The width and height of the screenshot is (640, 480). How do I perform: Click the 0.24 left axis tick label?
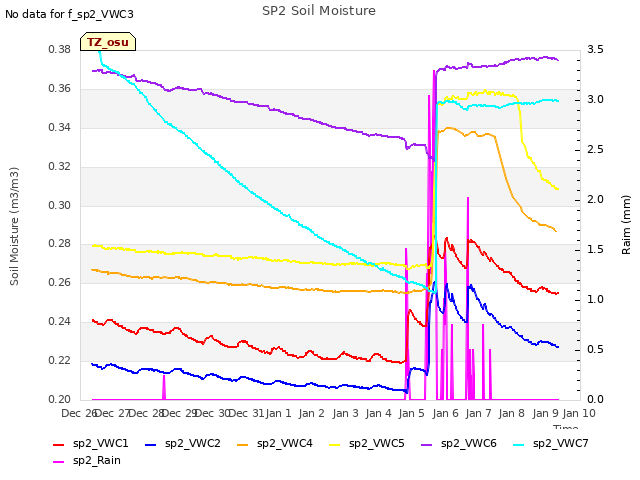(60, 322)
